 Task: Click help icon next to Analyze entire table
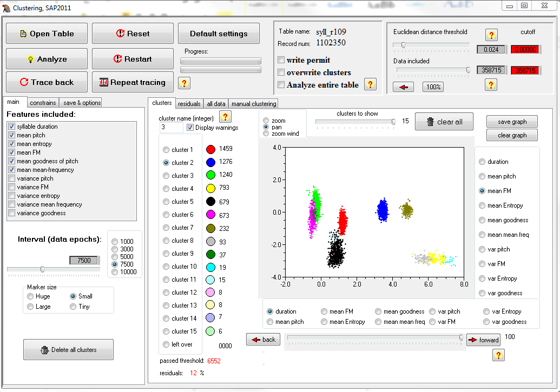click(x=370, y=84)
